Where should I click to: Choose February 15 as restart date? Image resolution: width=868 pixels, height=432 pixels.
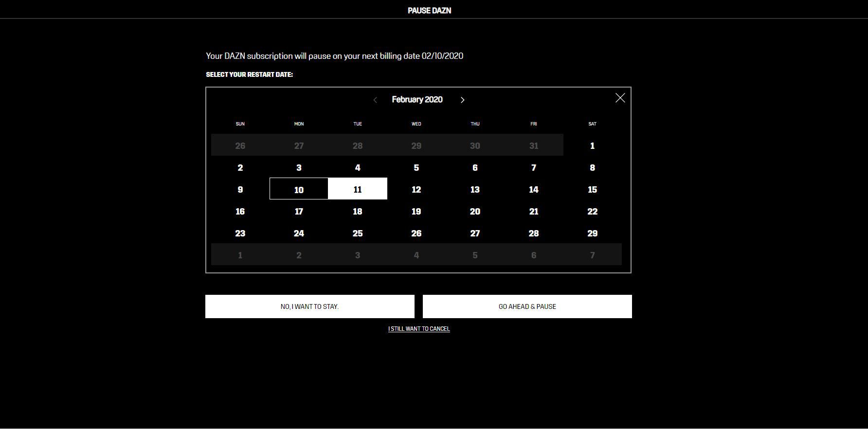tap(592, 189)
